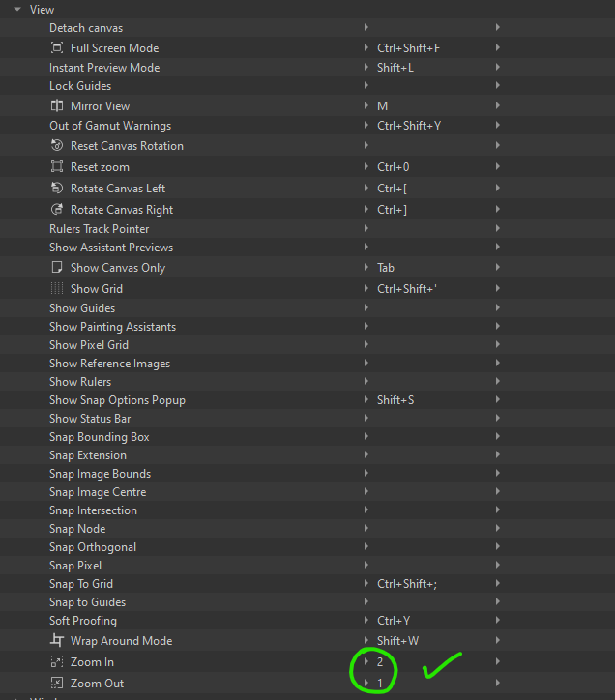Click the Full Screen Mode icon
This screenshot has height=700, width=615.
coord(57,47)
